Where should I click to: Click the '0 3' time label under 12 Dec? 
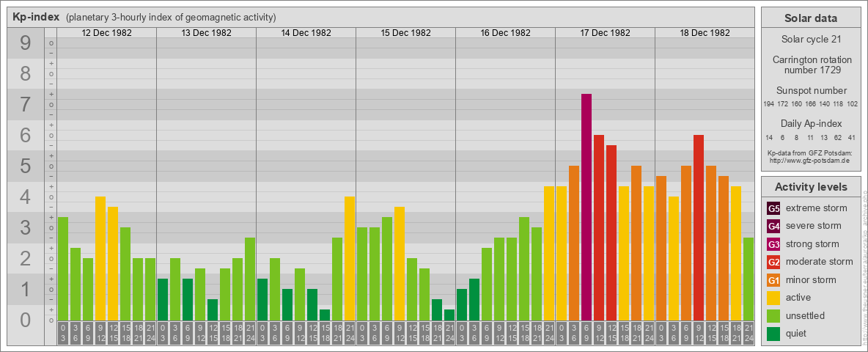tap(63, 334)
